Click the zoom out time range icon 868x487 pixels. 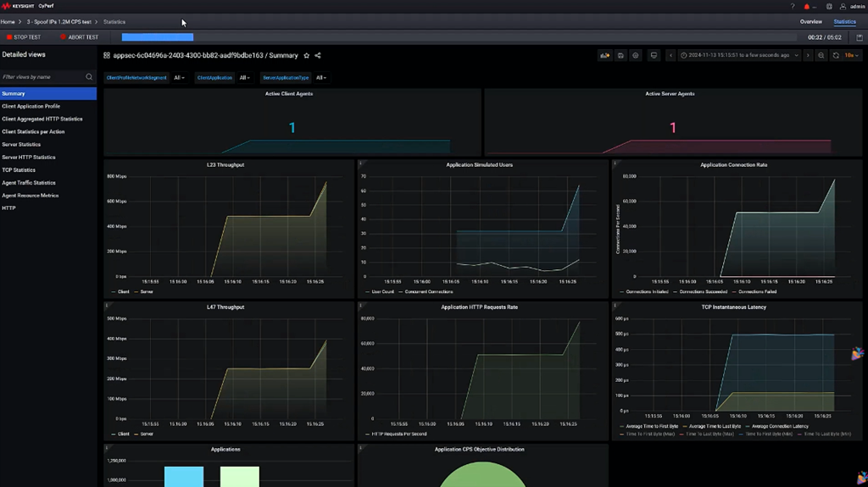click(x=821, y=56)
